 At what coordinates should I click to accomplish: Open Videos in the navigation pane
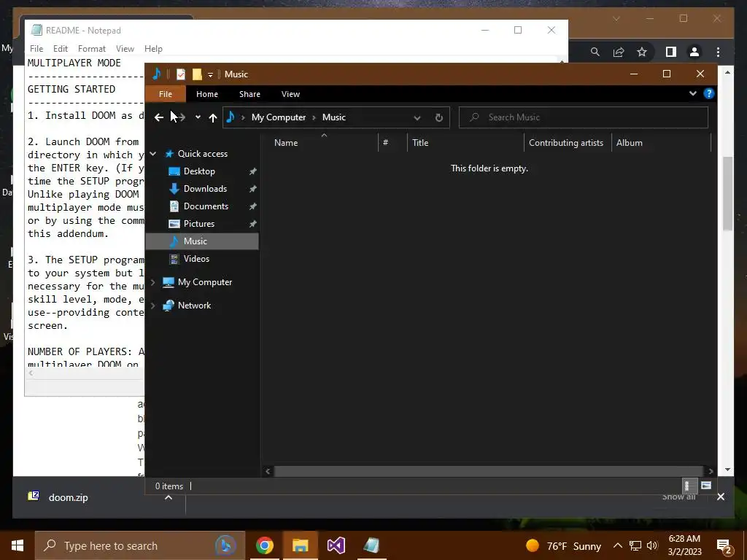tap(196, 259)
